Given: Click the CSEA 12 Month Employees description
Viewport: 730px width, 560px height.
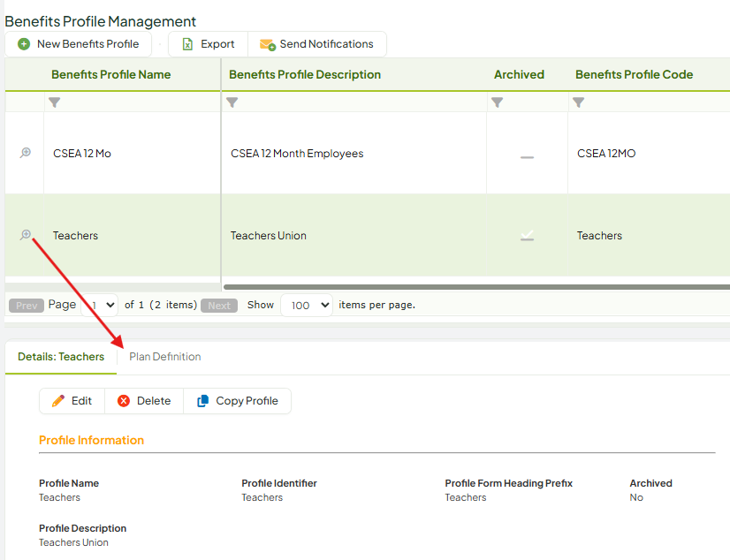Looking at the screenshot, I should (297, 154).
